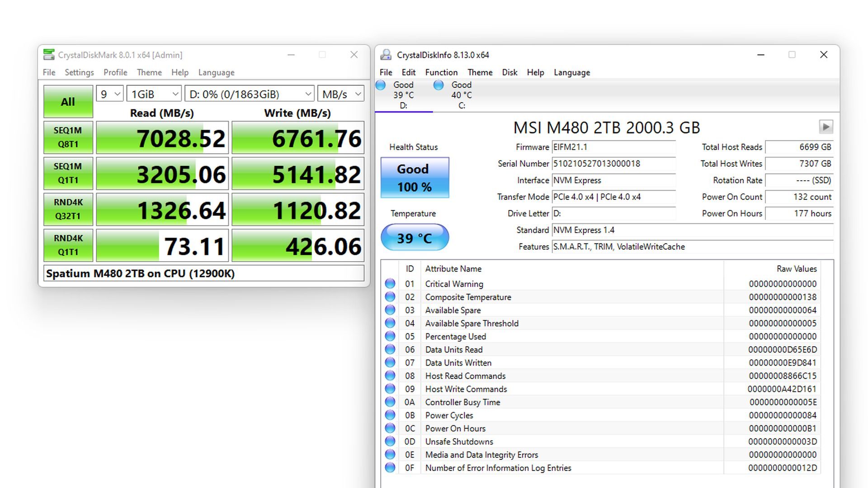Screen dimensions: 868x488
Task: Open the Profile menu in CrystalDiskMark
Action: [x=115, y=72]
